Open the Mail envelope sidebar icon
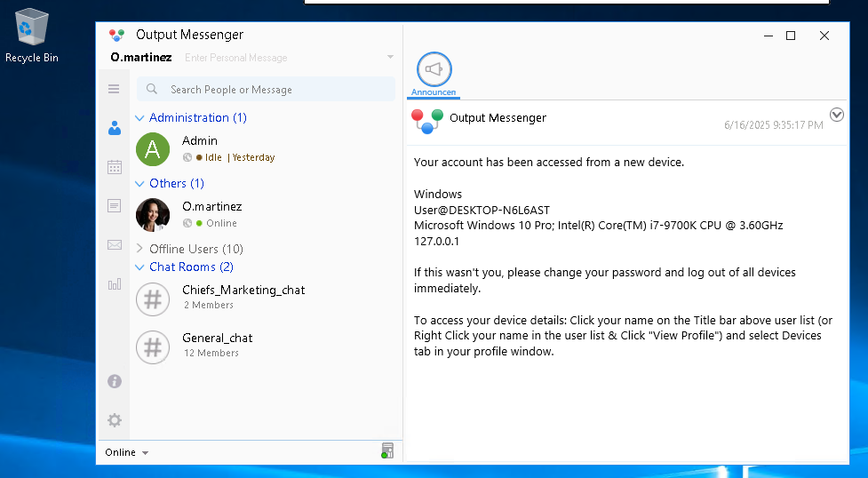This screenshot has width=868, height=478. 114,245
